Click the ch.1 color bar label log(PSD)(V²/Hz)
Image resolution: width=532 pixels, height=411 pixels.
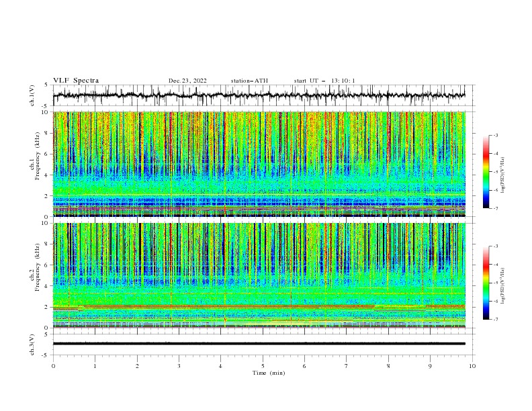point(503,175)
